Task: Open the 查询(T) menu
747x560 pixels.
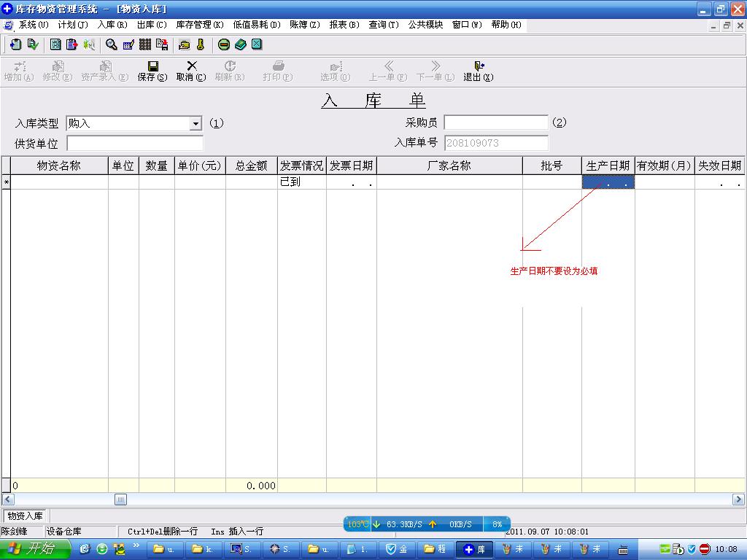Action: click(x=384, y=25)
